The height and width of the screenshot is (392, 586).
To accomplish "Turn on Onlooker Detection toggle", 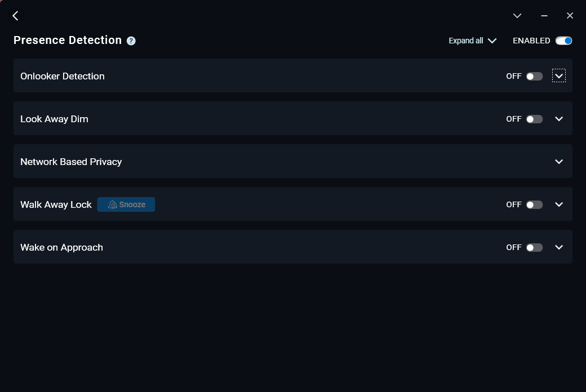I will click(x=534, y=76).
